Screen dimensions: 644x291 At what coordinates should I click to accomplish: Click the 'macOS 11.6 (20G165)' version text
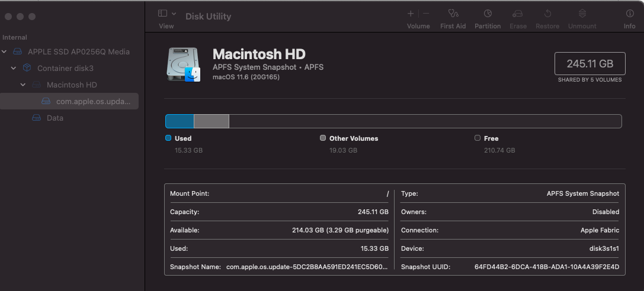[246, 77]
